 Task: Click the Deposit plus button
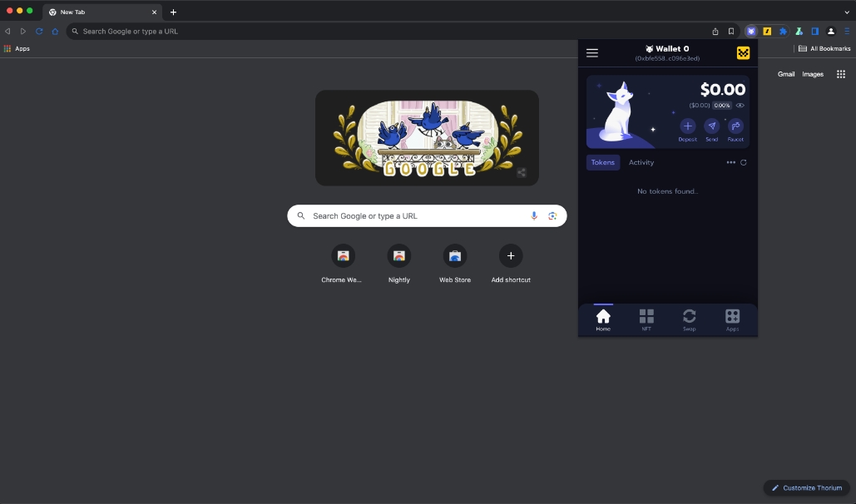coord(687,126)
